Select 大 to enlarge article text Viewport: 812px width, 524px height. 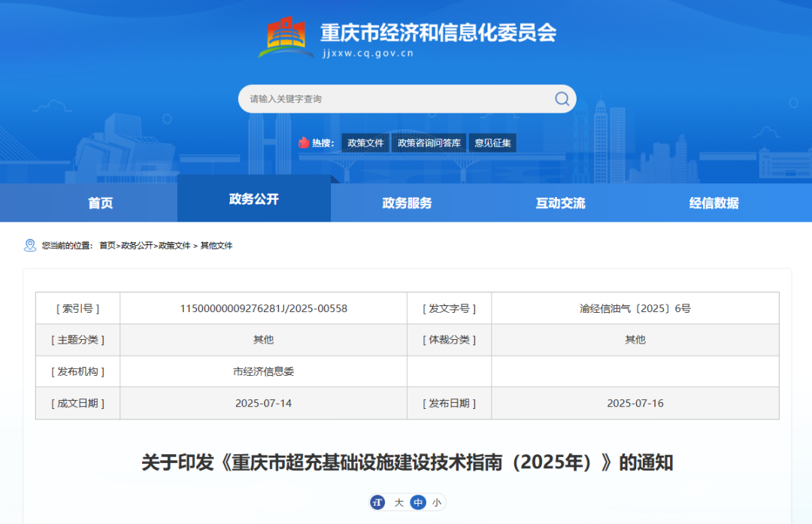point(398,502)
